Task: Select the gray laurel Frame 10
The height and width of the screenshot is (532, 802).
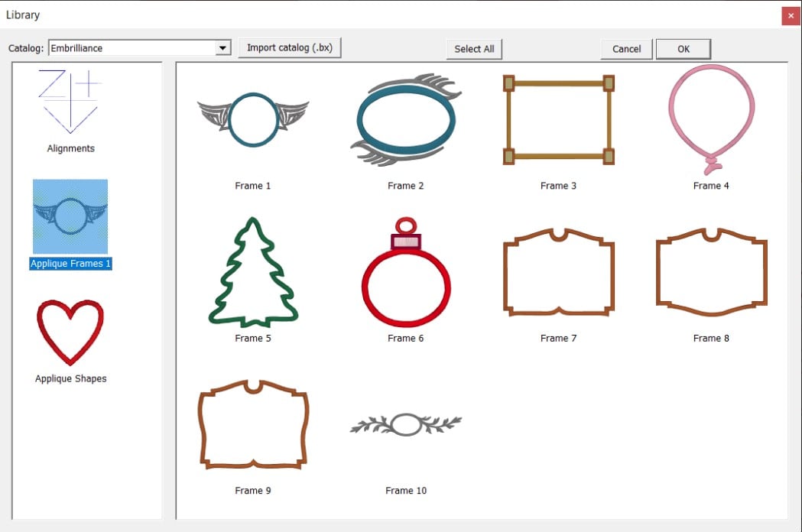Action: pyautogui.click(x=406, y=424)
